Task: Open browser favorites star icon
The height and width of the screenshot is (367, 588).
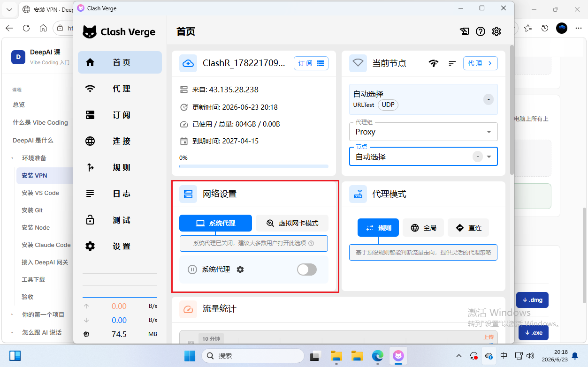Action: click(528, 28)
